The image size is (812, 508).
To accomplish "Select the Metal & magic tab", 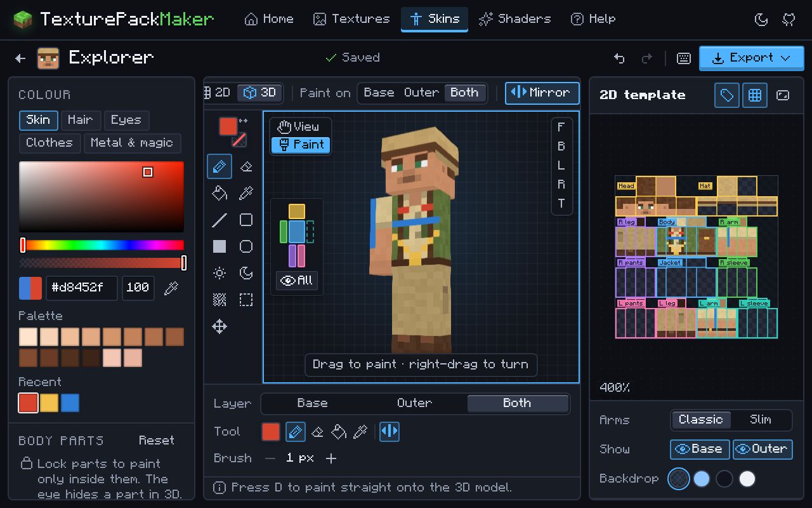I will pos(132,143).
